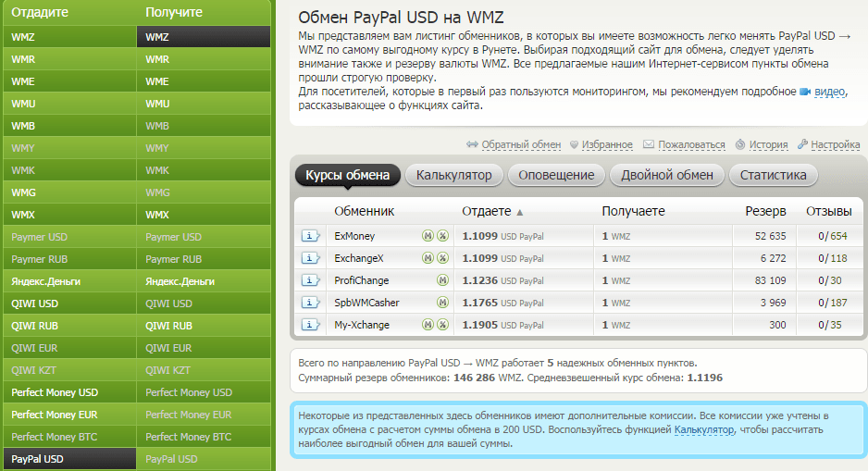Select WME in Отдадите column
This screenshot has height=471, width=868.
coord(69,81)
